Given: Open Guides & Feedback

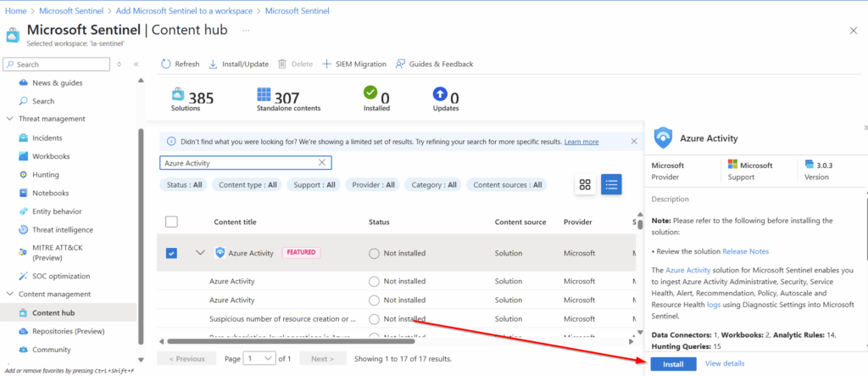Looking at the screenshot, I should (434, 65).
